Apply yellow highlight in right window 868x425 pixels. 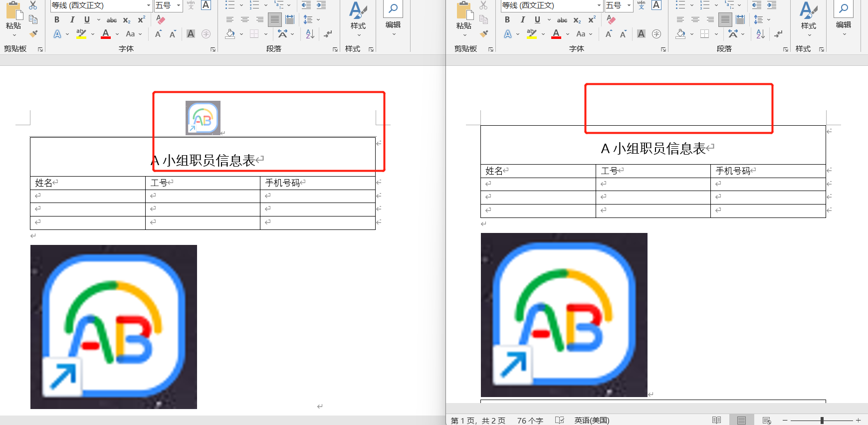tap(532, 34)
